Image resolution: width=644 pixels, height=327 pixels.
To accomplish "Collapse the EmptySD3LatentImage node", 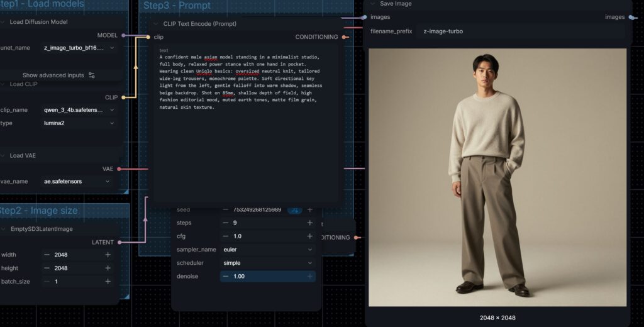I will (3, 229).
